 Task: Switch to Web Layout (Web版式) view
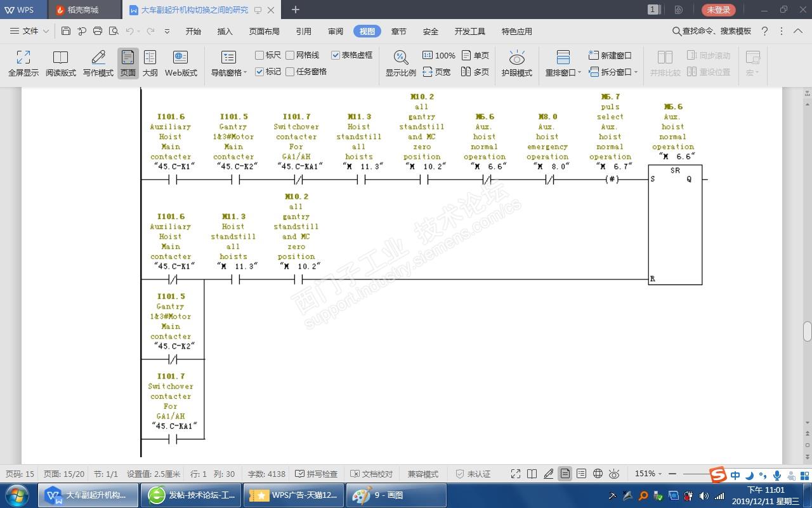pyautogui.click(x=181, y=63)
